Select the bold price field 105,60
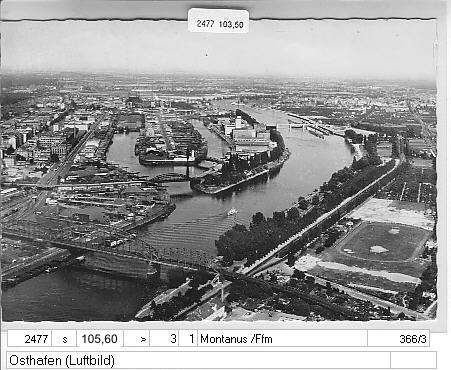Image resolution: width=451 pixels, height=370 pixels. click(100, 339)
